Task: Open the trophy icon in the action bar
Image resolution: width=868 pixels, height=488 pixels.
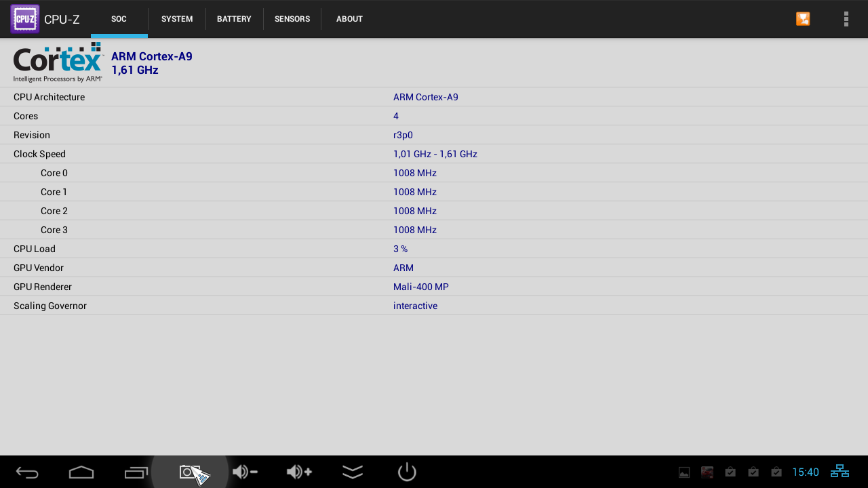Action: click(803, 19)
